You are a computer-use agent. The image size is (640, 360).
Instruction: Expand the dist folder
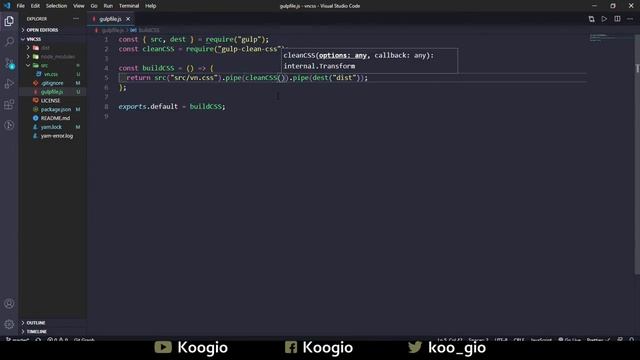(45, 48)
